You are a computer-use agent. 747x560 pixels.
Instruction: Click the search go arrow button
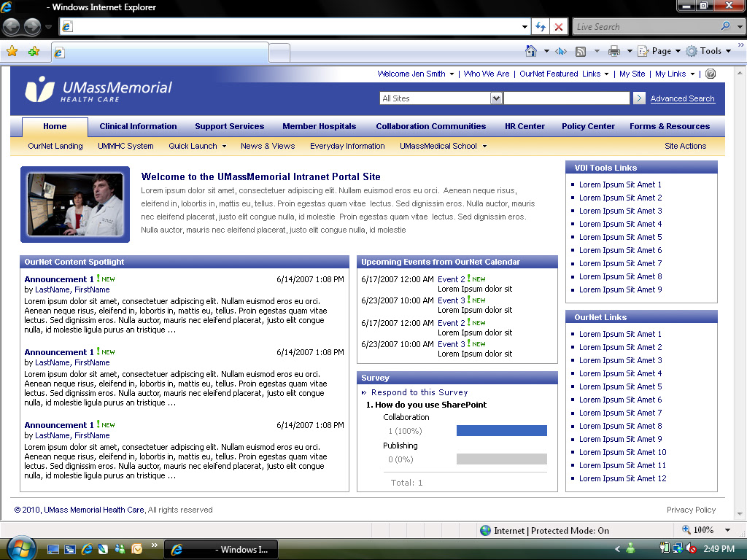click(639, 98)
